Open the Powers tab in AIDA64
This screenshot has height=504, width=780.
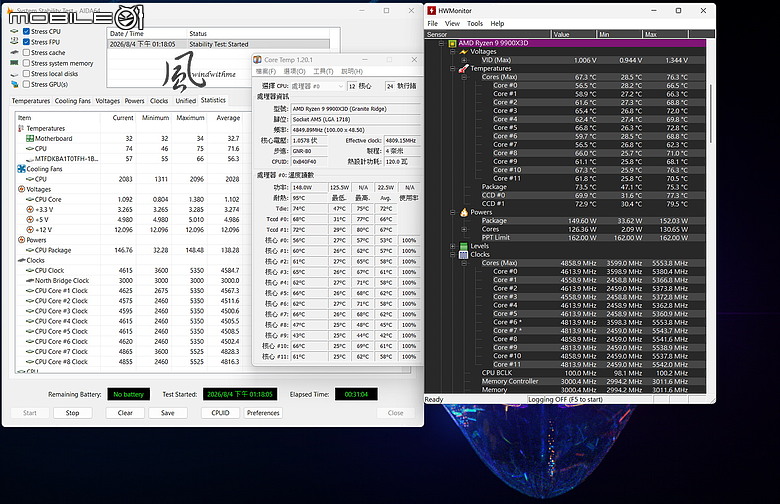tap(134, 101)
